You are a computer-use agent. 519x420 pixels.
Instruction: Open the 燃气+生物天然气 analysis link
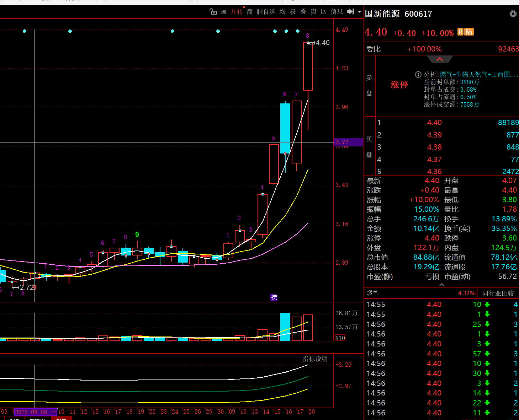(x=479, y=75)
